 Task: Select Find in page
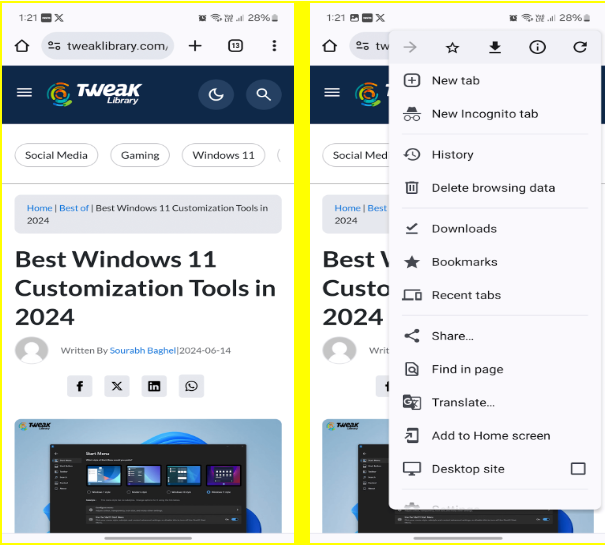point(495,369)
